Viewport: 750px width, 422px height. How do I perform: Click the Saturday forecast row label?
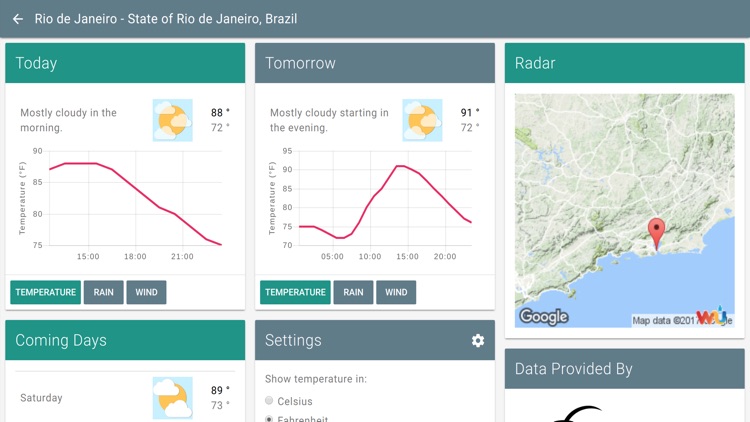point(41,398)
